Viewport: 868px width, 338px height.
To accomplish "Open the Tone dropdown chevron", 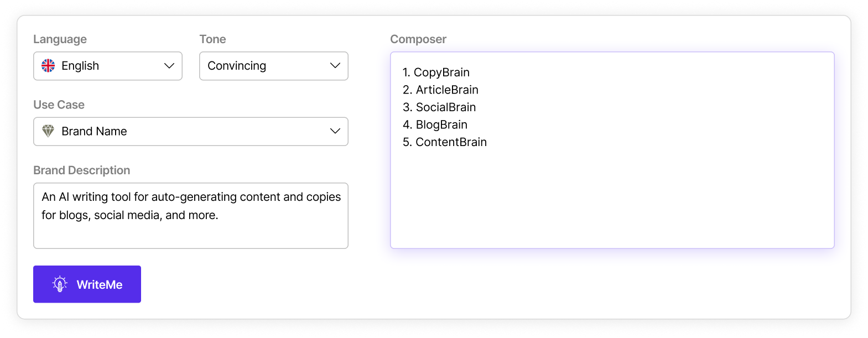I will (335, 66).
